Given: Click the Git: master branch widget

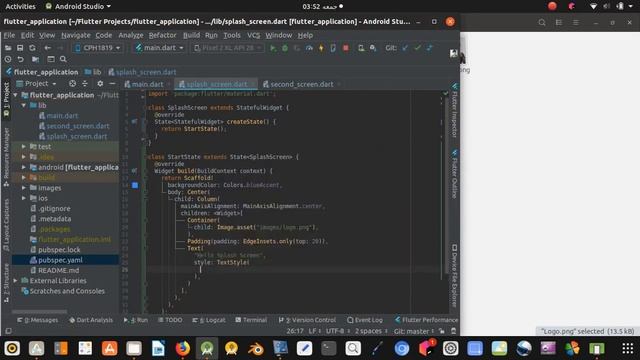Looking at the screenshot, I should click(x=413, y=331).
